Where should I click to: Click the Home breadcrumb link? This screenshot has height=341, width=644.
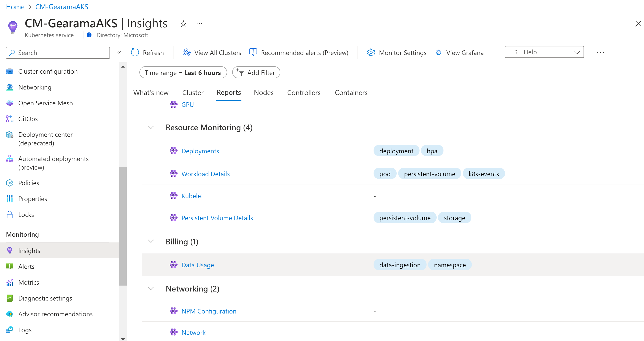(x=15, y=7)
